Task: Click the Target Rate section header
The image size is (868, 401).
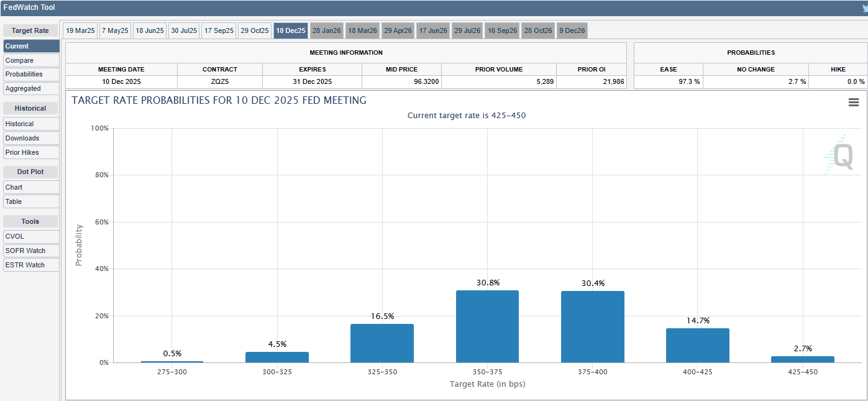Action: click(x=31, y=30)
